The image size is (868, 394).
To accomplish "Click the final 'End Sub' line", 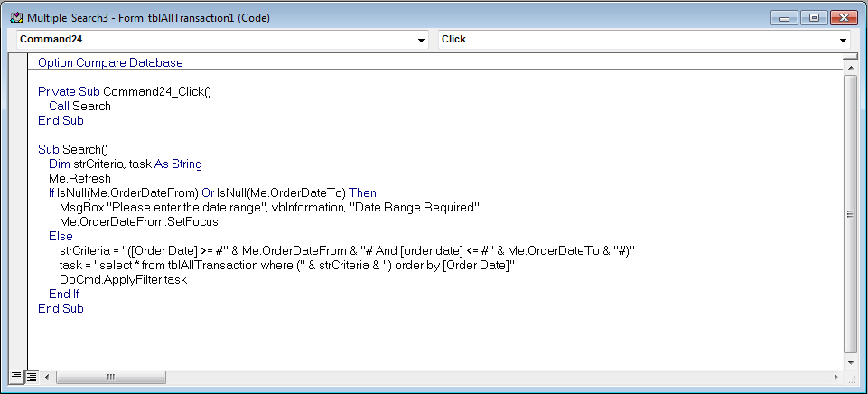I will [x=61, y=309].
